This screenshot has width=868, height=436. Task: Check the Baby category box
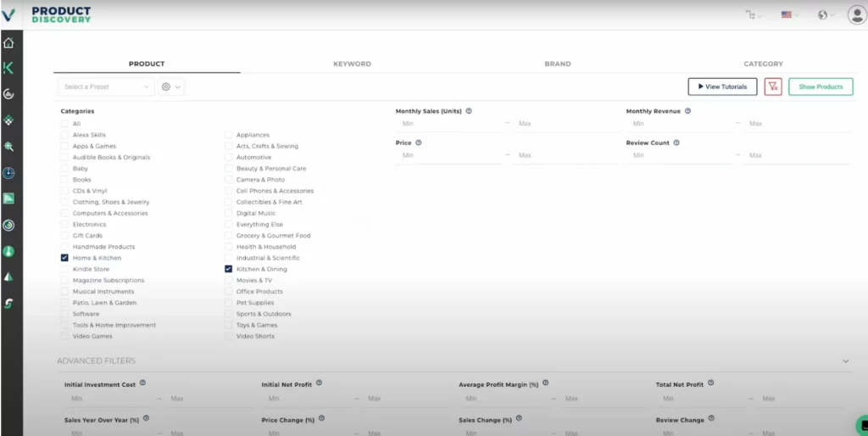coord(64,169)
